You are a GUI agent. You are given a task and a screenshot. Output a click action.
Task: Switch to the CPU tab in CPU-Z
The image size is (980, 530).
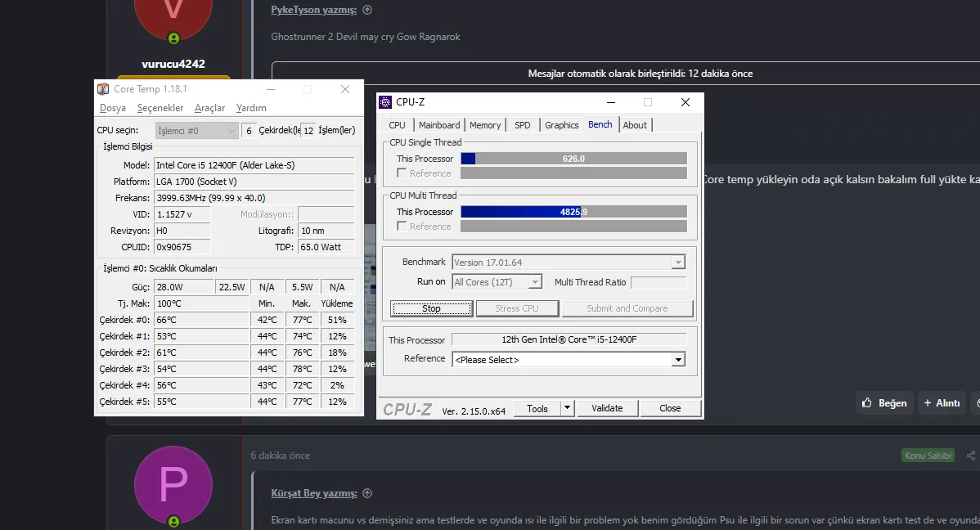pos(397,125)
